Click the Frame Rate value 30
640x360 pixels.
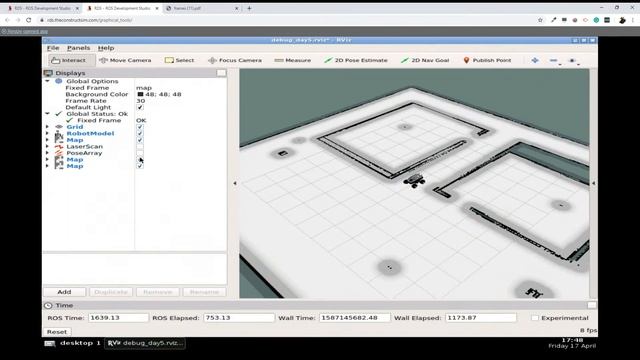click(x=140, y=101)
